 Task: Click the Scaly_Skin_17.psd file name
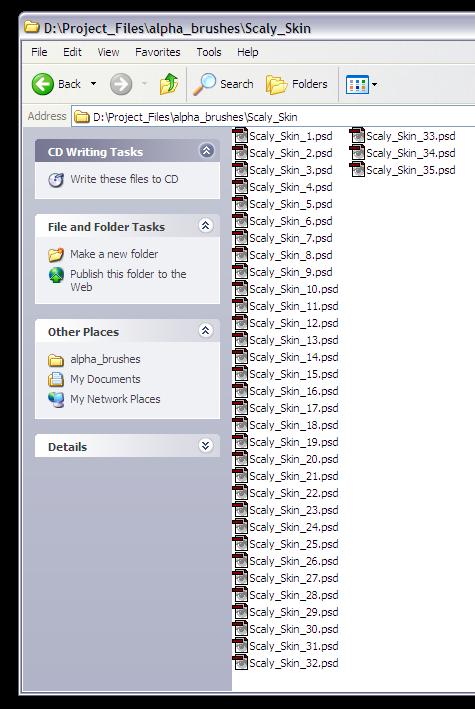point(294,408)
